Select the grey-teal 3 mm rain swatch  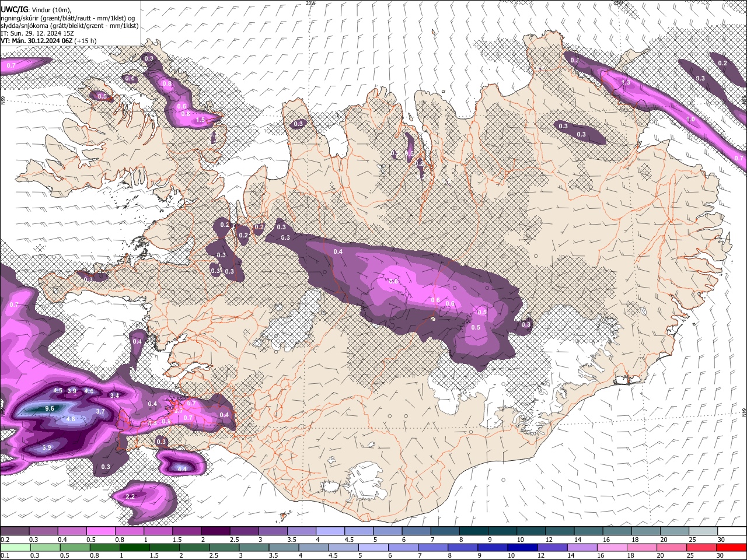(x=254, y=547)
